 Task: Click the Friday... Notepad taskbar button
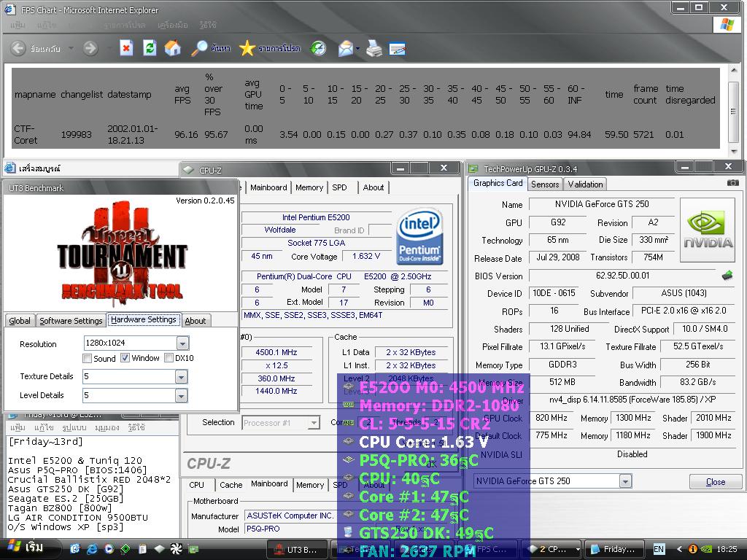click(x=614, y=549)
